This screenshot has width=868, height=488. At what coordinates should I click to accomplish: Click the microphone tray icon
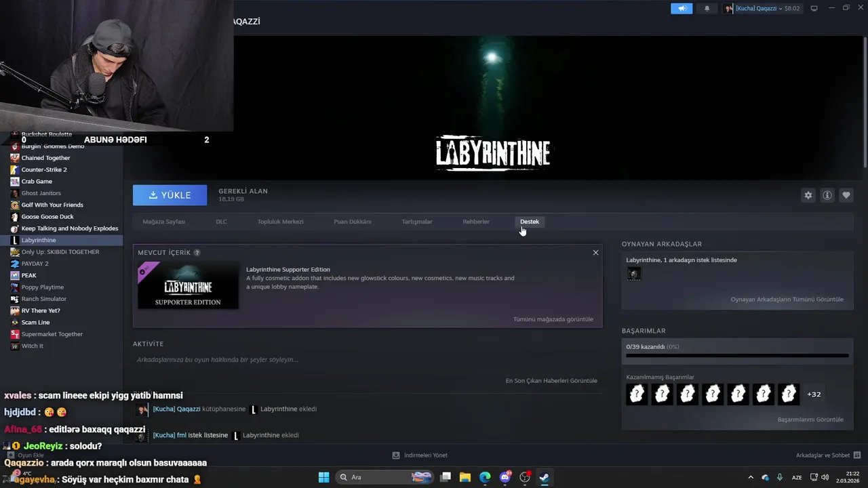780,477
